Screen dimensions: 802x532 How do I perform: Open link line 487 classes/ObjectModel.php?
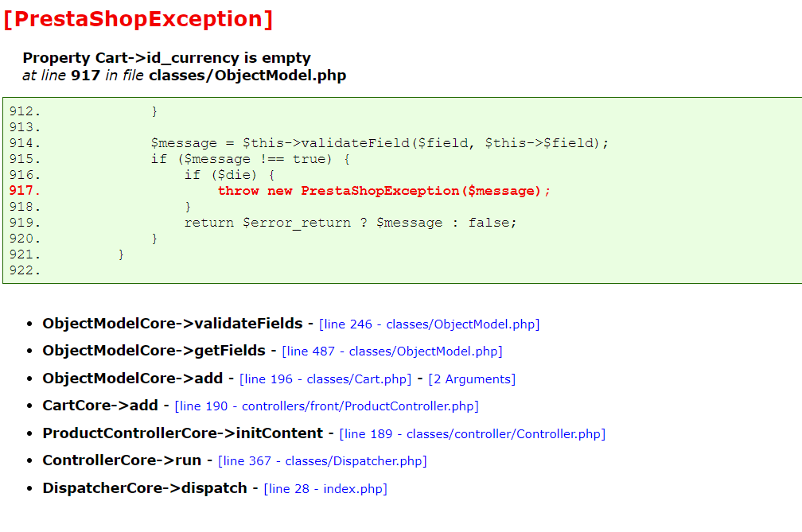point(391,351)
